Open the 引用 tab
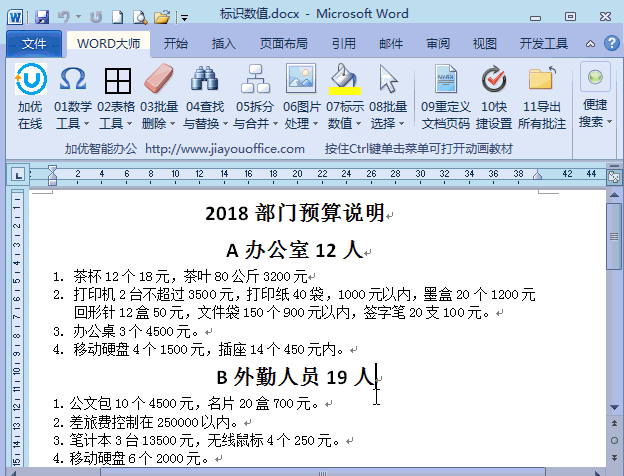 click(x=344, y=43)
